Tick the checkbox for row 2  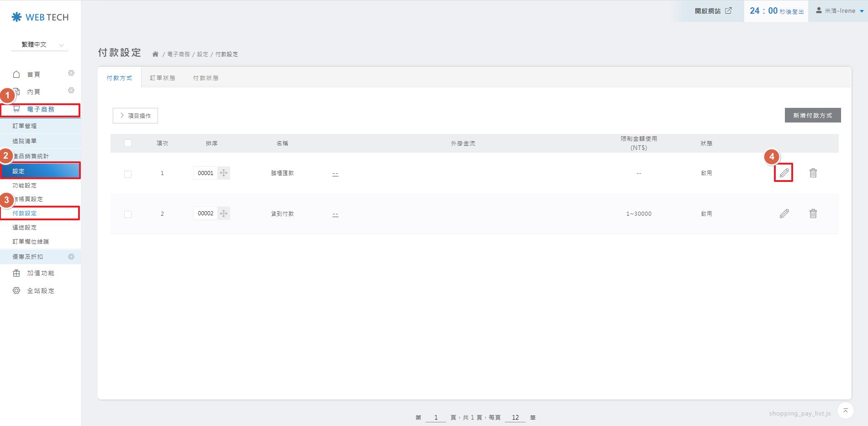128,214
